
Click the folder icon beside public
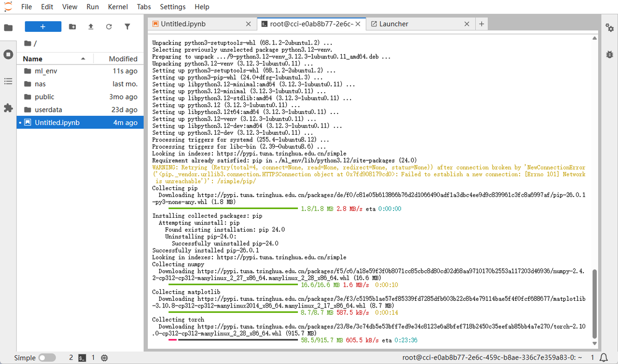coord(28,97)
